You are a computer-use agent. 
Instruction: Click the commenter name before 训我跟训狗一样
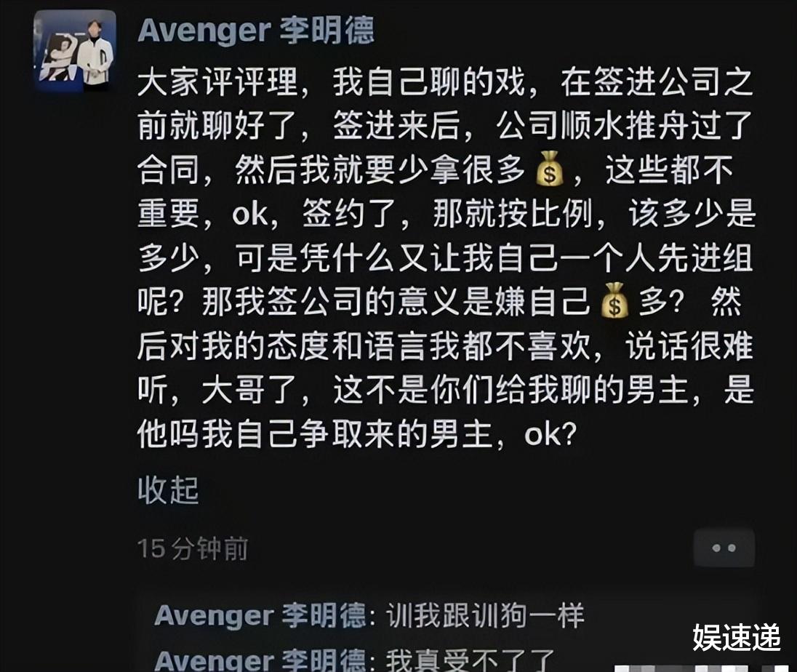pyautogui.click(x=261, y=615)
